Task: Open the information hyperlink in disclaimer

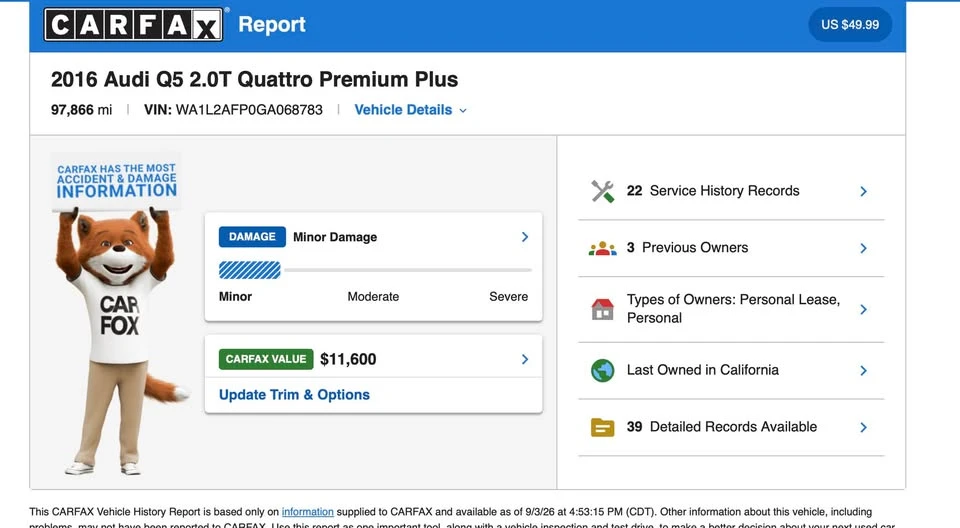Action: pyautogui.click(x=307, y=511)
